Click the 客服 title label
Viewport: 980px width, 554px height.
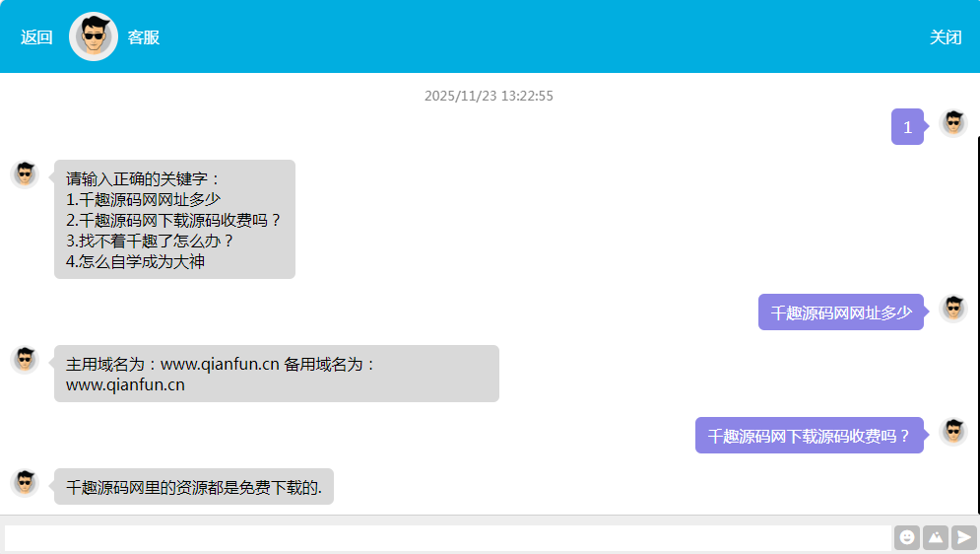(143, 37)
